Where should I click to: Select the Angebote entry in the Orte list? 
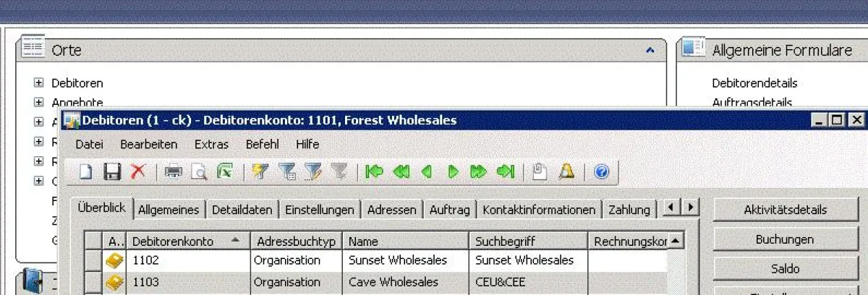coord(77,103)
